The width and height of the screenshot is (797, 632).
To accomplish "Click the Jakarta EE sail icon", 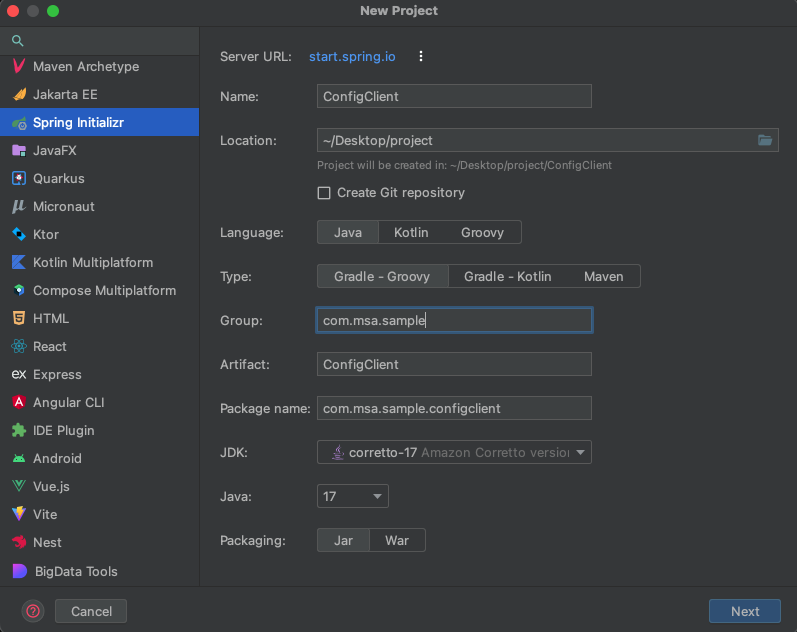I will [19, 94].
